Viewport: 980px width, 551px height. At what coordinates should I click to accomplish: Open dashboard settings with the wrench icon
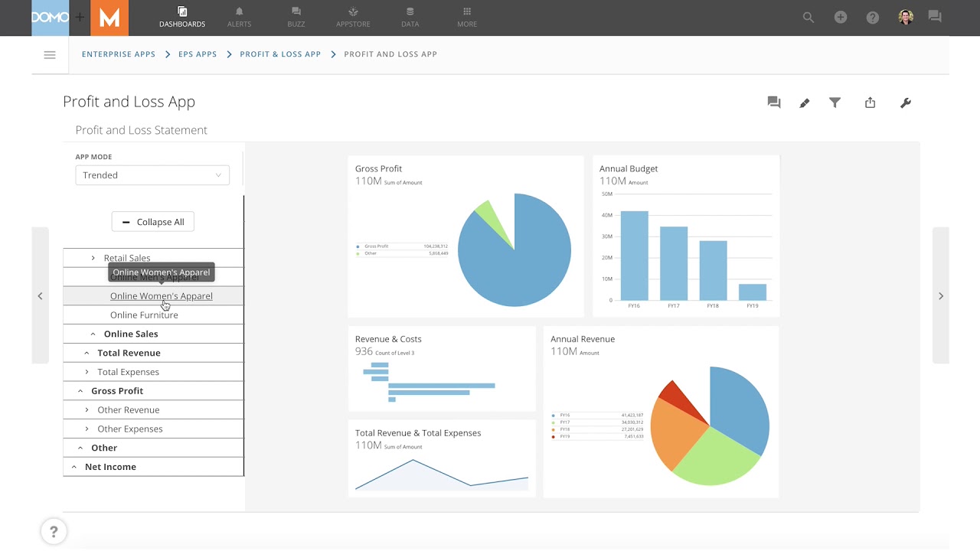pyautogui.click(x=905, y=102)
